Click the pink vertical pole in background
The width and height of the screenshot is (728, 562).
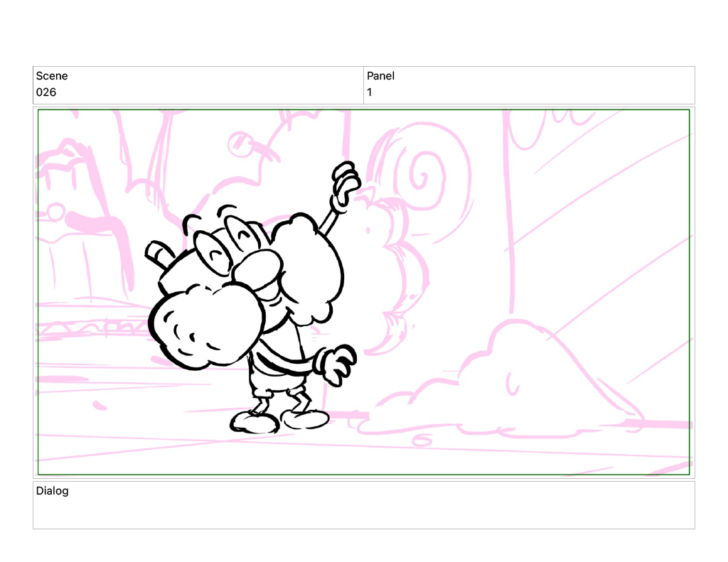click(510, 213)
